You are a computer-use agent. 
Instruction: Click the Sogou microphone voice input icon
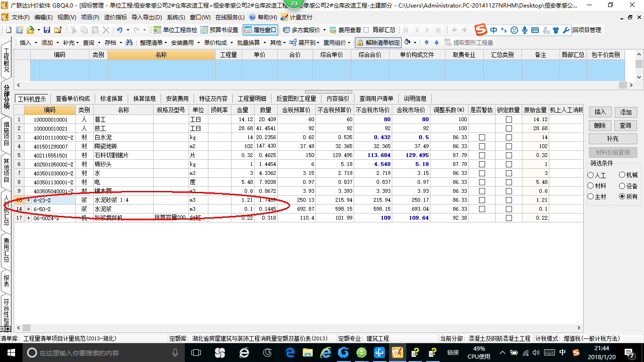[x=524, y=30]
